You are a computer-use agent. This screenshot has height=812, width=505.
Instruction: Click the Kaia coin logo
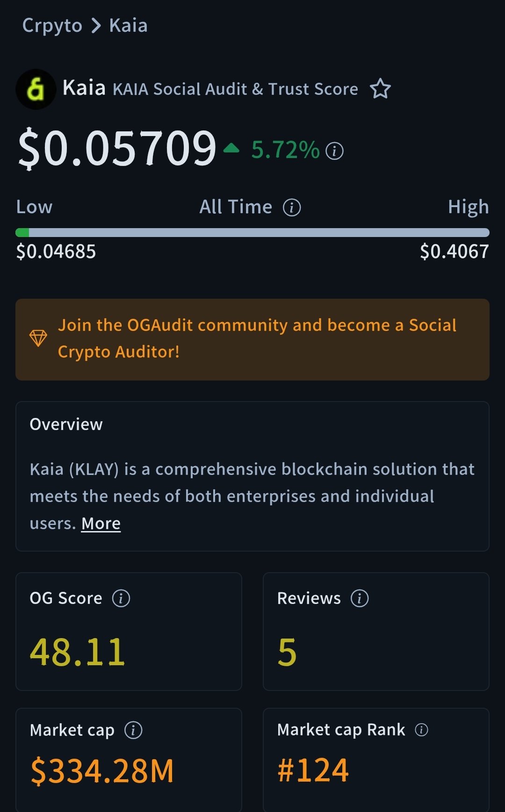36,89
